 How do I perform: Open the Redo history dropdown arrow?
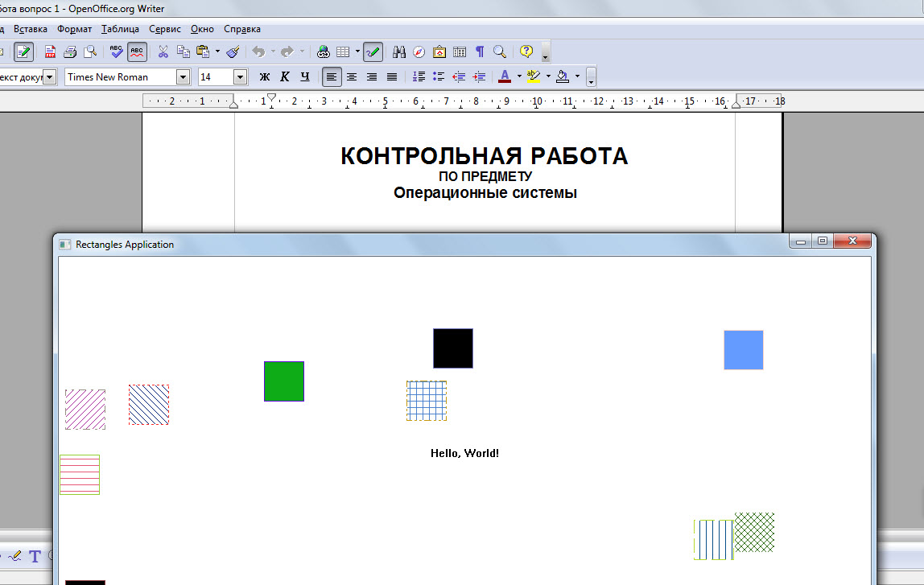click(x=302, y=51)
